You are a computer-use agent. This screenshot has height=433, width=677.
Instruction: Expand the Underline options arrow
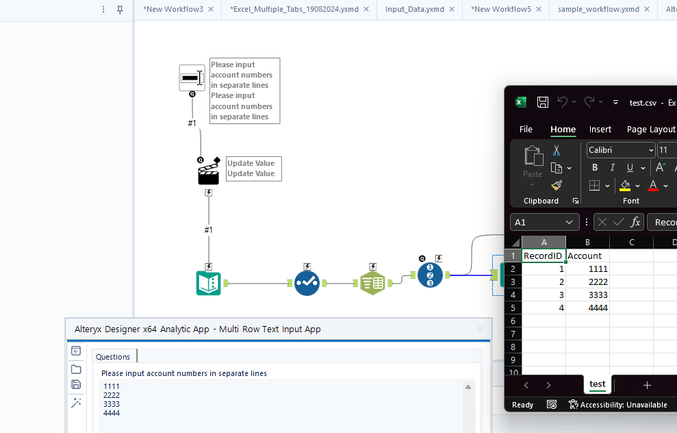643,168
